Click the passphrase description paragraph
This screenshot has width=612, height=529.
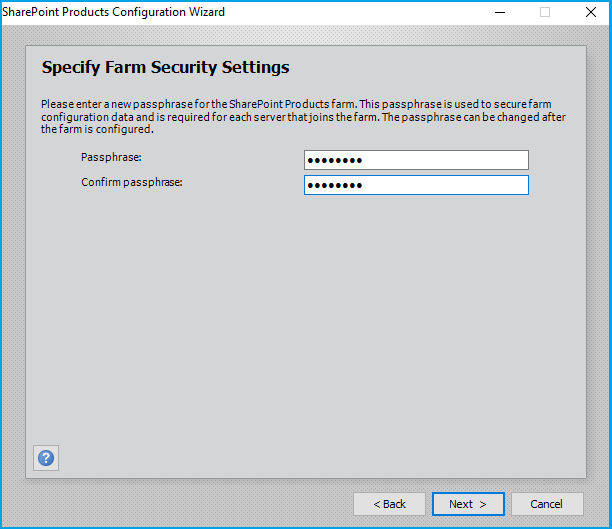(x=303, y=117)
